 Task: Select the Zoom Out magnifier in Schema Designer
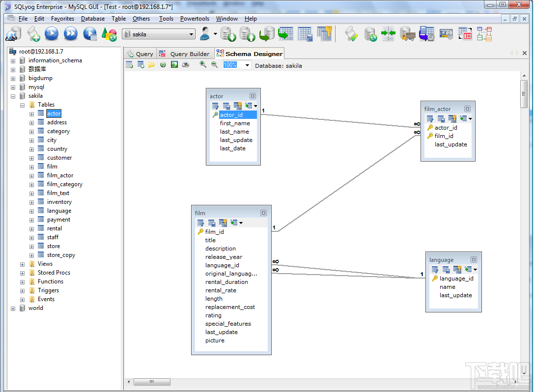pos(213,64)
